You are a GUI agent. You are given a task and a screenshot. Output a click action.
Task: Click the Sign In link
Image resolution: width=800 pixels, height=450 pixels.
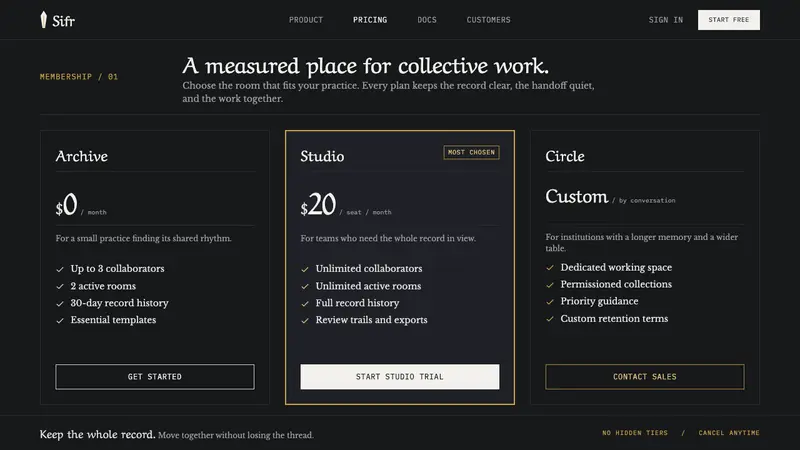click(666, 20)
